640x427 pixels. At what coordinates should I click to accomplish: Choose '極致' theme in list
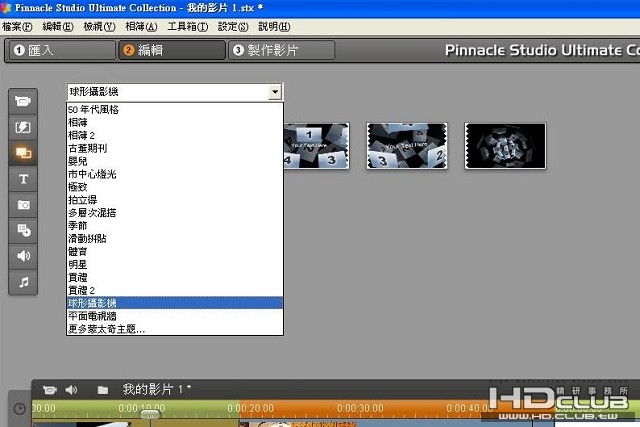click(175, 187)
